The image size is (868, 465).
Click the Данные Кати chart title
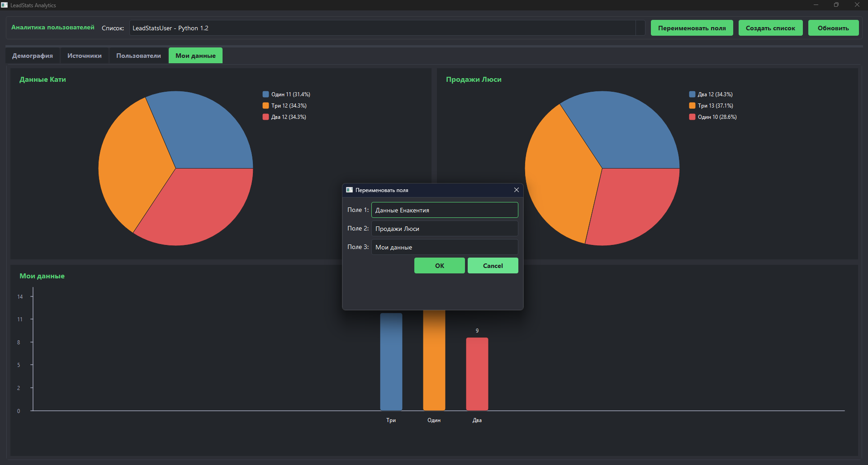[x=43, y=80]
